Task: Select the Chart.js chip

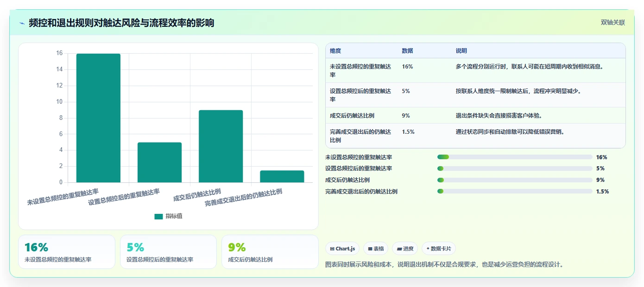Action: pyautogui.click(x=342, y=249)
